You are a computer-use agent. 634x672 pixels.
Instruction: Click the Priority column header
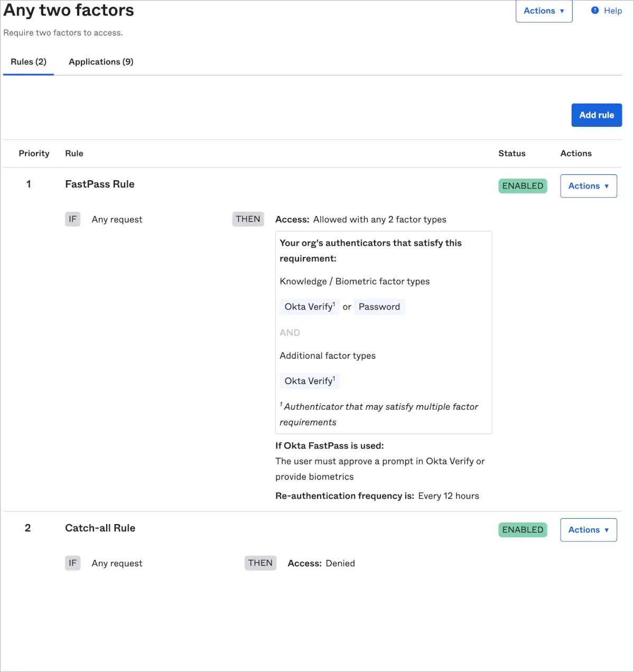click(34, 154)
